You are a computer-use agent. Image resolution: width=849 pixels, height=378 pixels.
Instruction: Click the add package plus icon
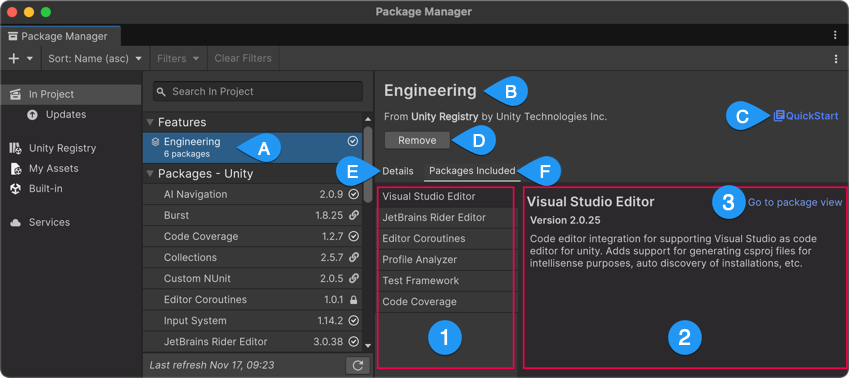15,58
